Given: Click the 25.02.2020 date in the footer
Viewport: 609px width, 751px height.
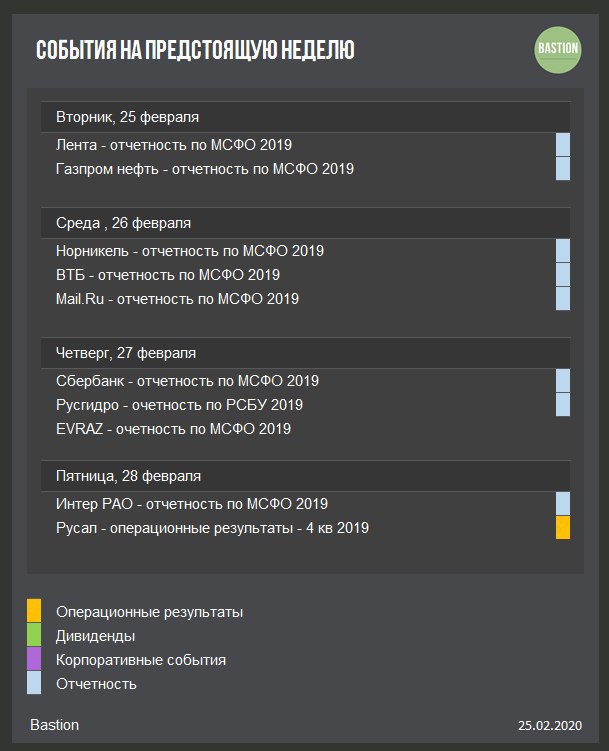Looking at the screenshot, I should pyautogui.click(x=549, y=725).
